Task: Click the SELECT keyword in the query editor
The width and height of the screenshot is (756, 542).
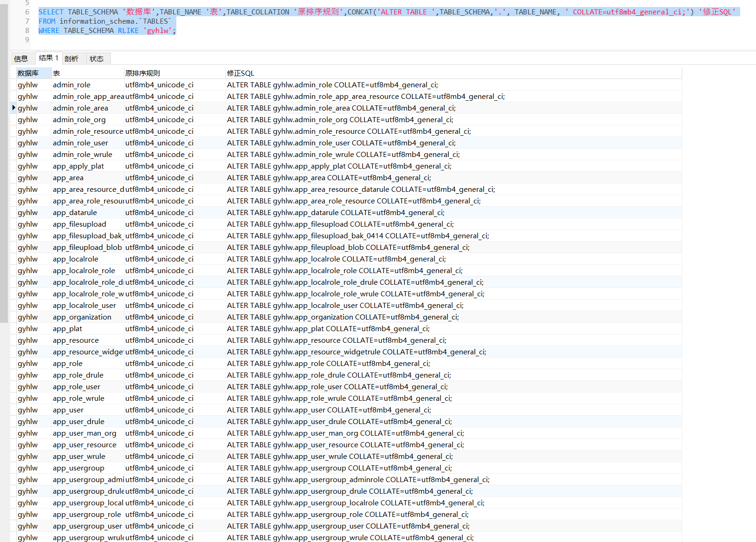Action: tap(51, 12)
